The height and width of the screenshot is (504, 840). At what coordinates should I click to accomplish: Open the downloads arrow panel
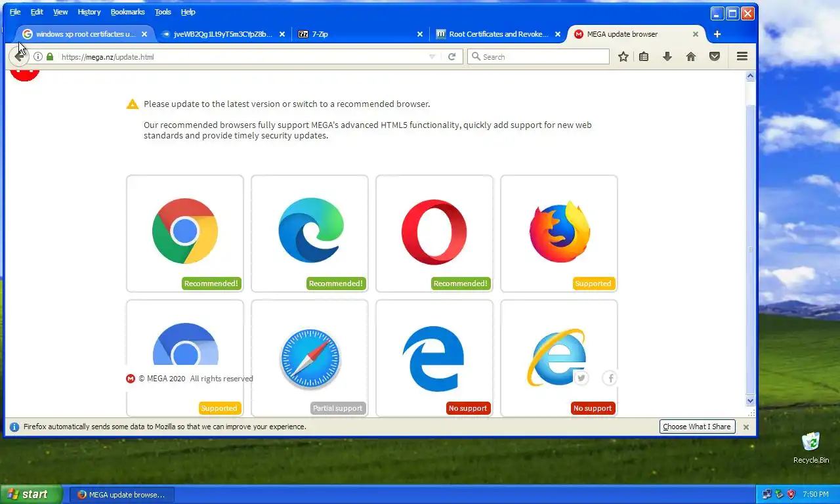[x=667, y=57]
